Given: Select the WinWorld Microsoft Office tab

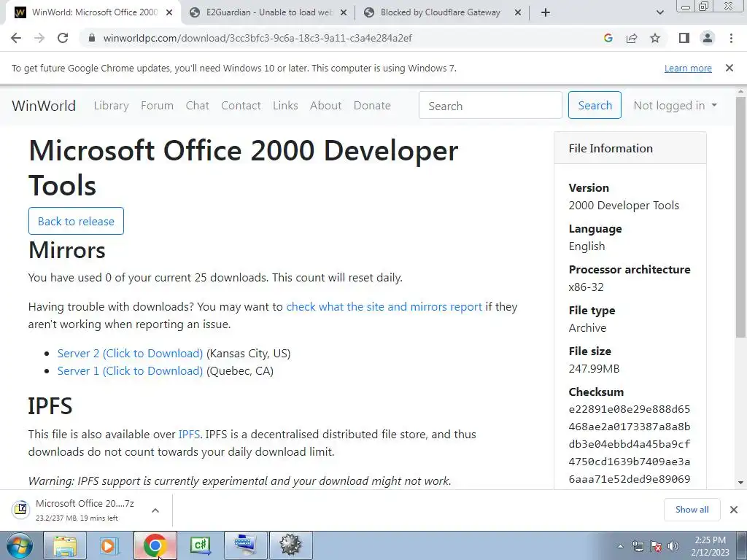Looking at the screenshot, I should [x=93, y=13].
